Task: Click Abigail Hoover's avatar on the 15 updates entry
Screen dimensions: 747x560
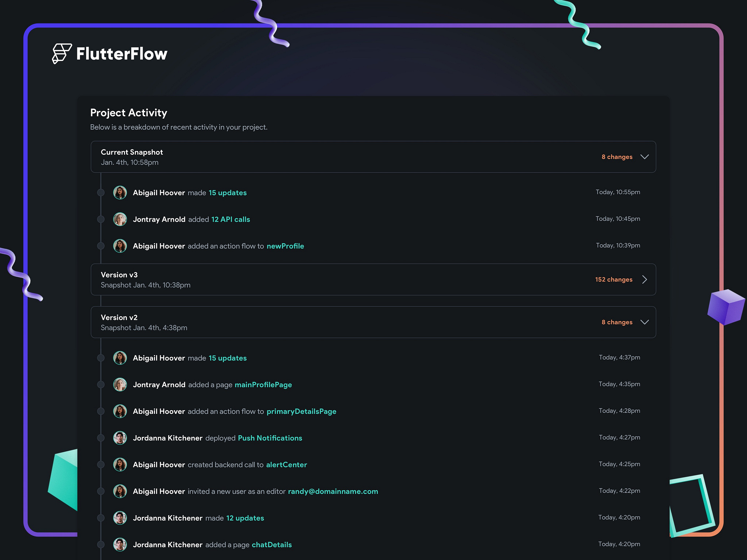Action: point(120,192)
